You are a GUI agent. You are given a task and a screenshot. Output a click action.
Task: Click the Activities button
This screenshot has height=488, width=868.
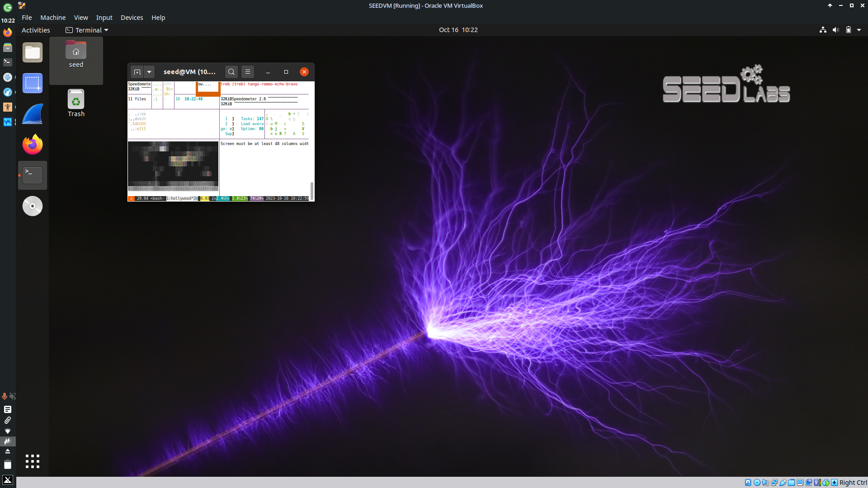(x=36, y=30)
